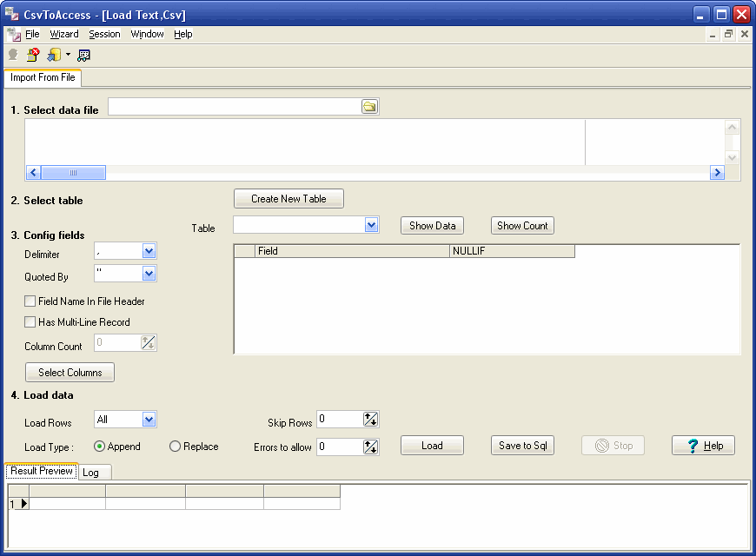Click the file preview scroll down arrow

[732, 158]
